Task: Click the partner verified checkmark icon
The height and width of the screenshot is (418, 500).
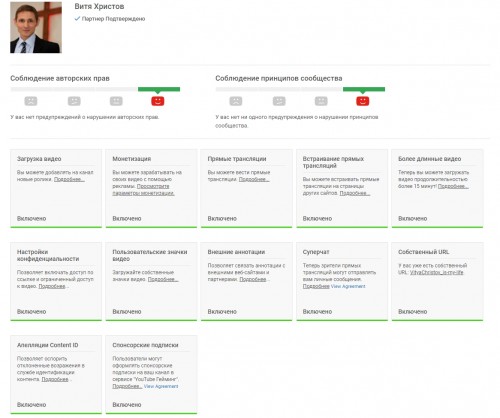Action: [77, 18]
